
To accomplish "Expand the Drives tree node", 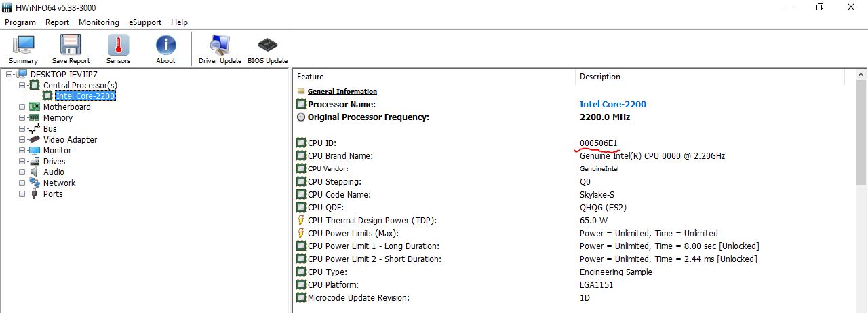I will point(22,161).
